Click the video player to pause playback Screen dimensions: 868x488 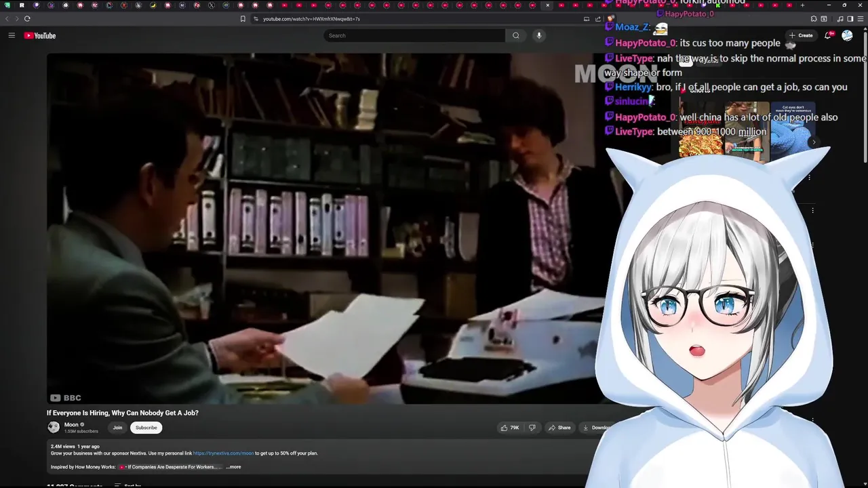click(325, 229)
